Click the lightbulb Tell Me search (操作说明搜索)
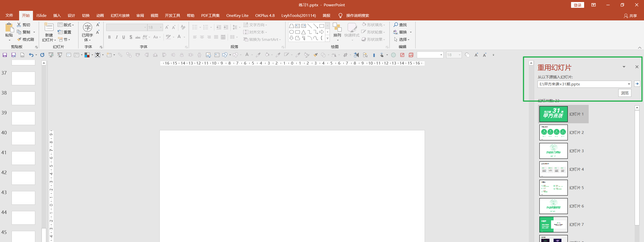Viewport: 644px width, 242px height. [x=340, y=16]
